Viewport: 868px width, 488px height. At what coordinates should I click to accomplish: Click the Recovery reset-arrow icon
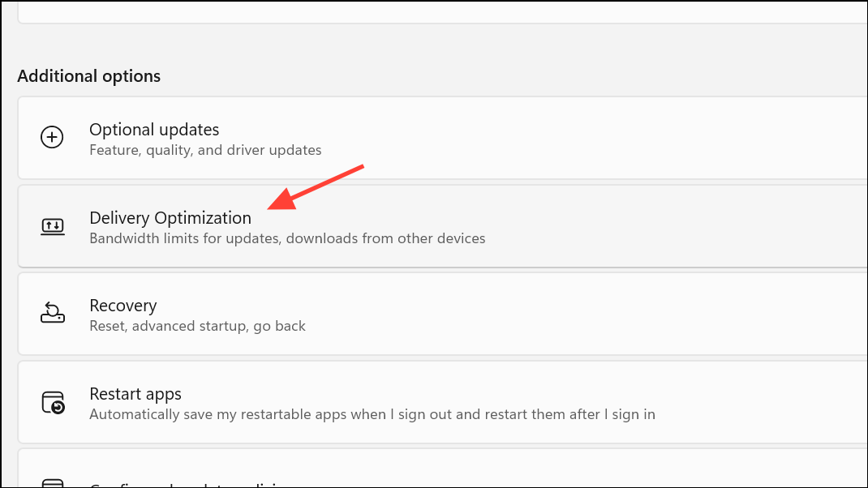click(52, 313)
